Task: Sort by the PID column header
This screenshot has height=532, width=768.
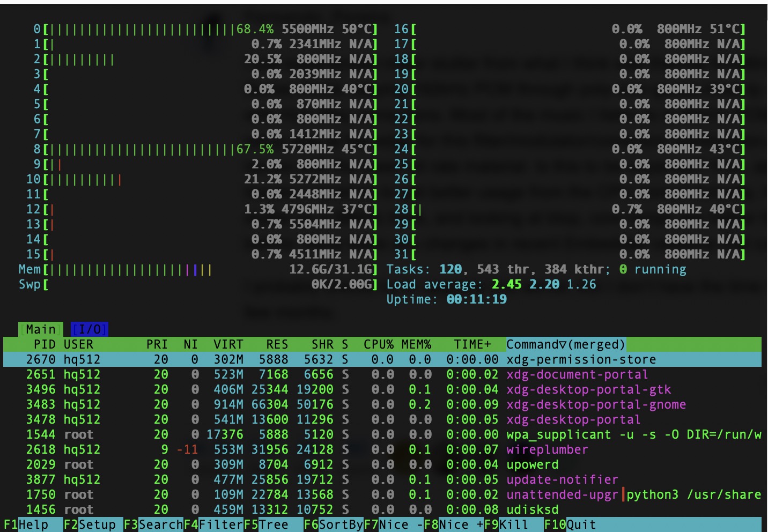Action: (45, 344)
